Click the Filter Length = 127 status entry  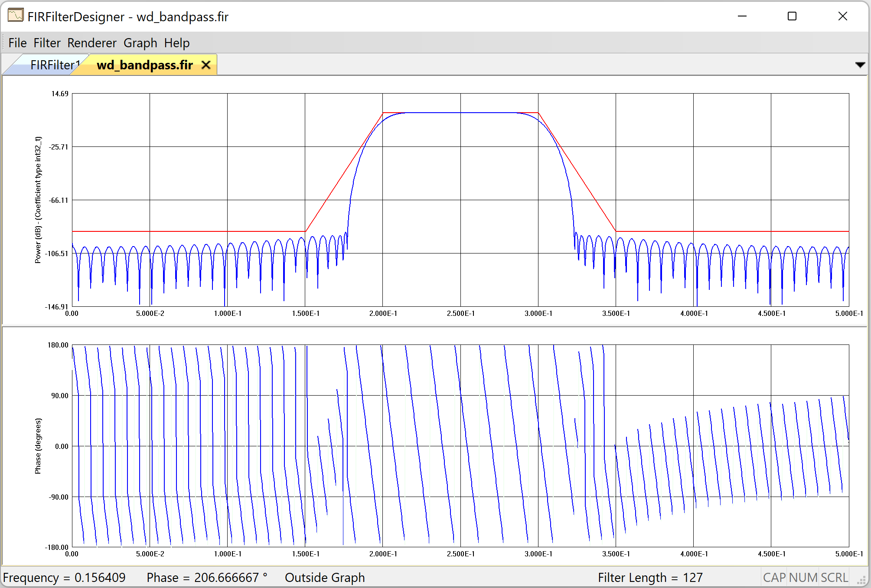pyautogui.click(x=650, y=578)
